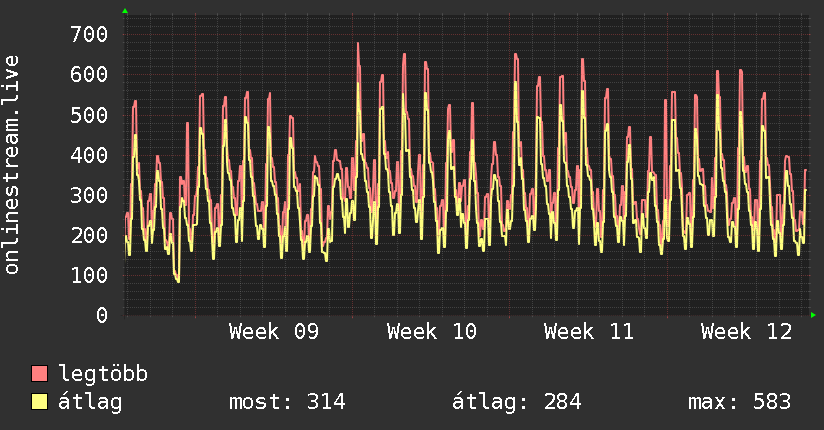This screenshot has height=430, width=824.
Task: Select the átlag legend label next to yellow swatch
Action: point(90,402)
